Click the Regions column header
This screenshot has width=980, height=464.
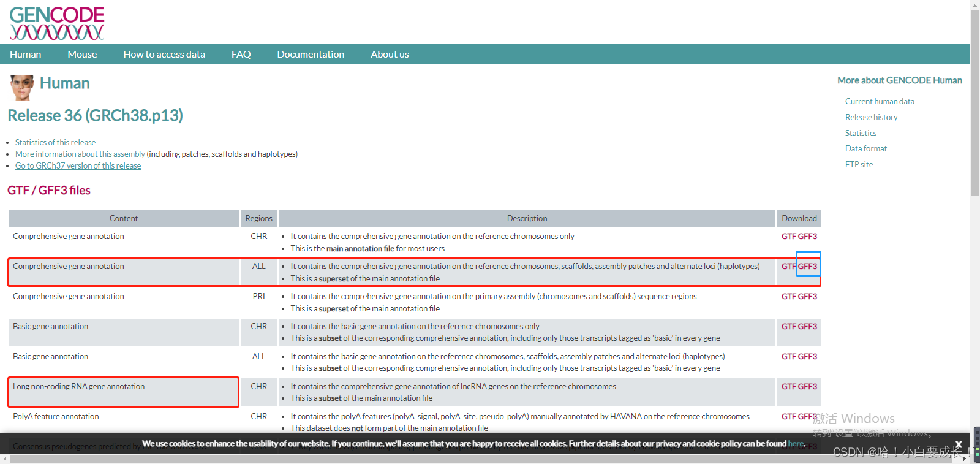tap(259, 218)
